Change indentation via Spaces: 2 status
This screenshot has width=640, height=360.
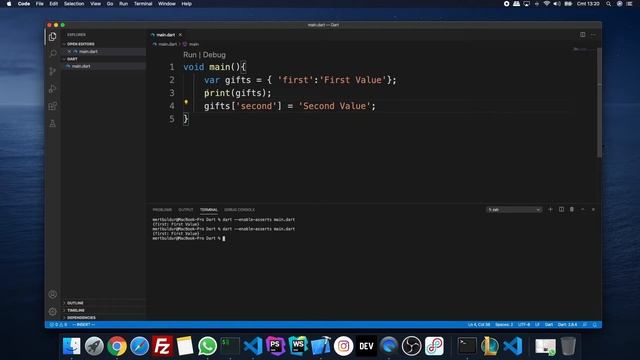504,324
